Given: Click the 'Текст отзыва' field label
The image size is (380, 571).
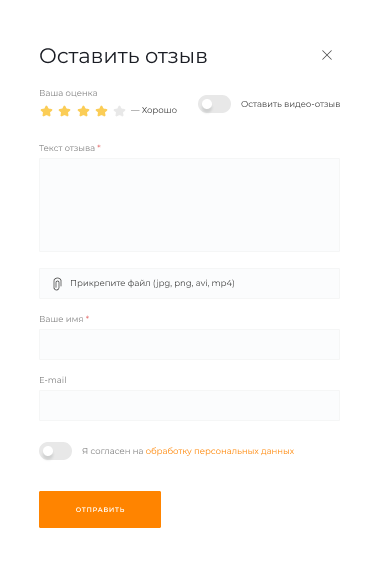Looking at the screenshot, I should point(67,148).
